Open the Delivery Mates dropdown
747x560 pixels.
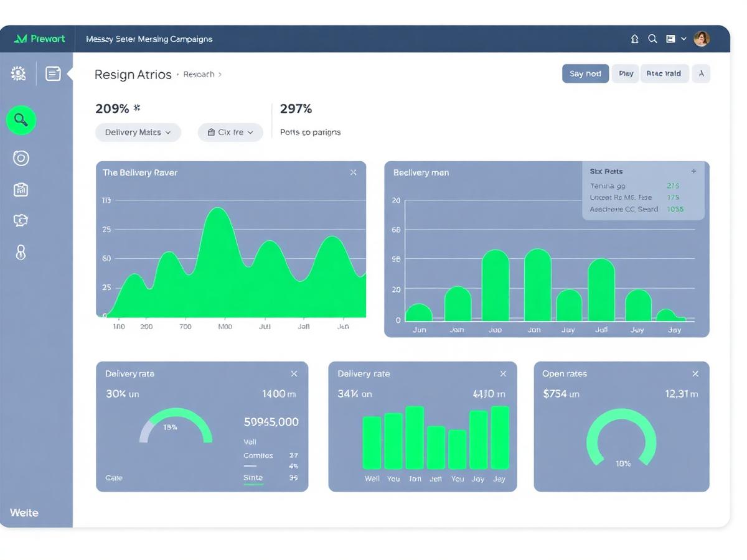coord(138,133)
